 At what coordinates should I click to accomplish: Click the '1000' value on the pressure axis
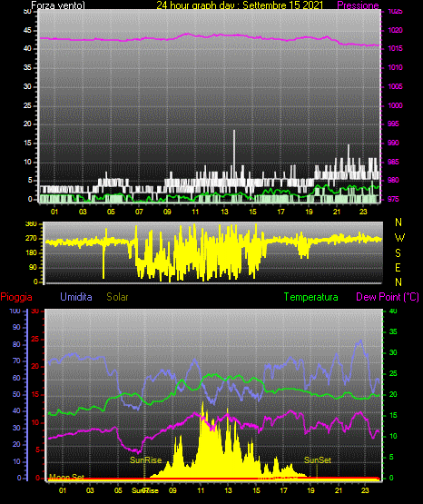pos(395,105)
